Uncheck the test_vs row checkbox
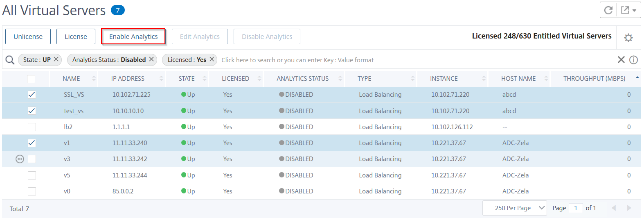644x218 pixels. click(32, 111)
